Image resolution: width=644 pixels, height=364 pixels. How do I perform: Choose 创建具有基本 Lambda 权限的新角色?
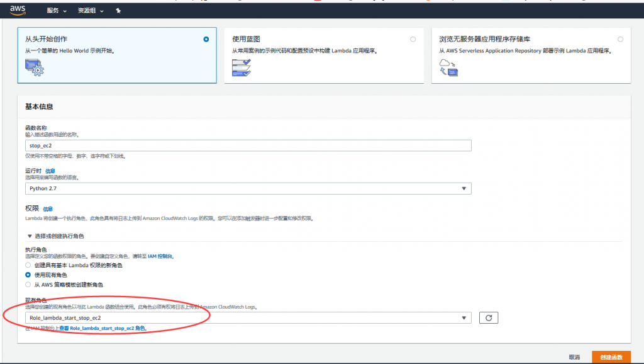(28, 265)
